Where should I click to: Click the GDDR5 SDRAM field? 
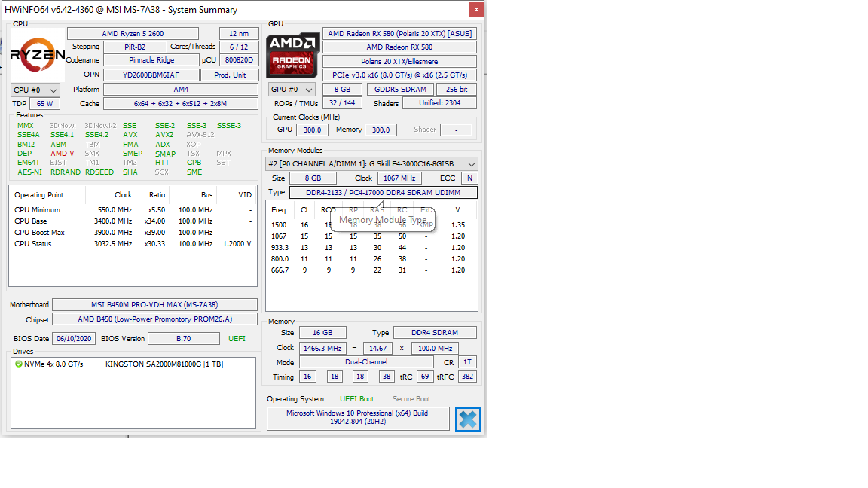point(400,89)
